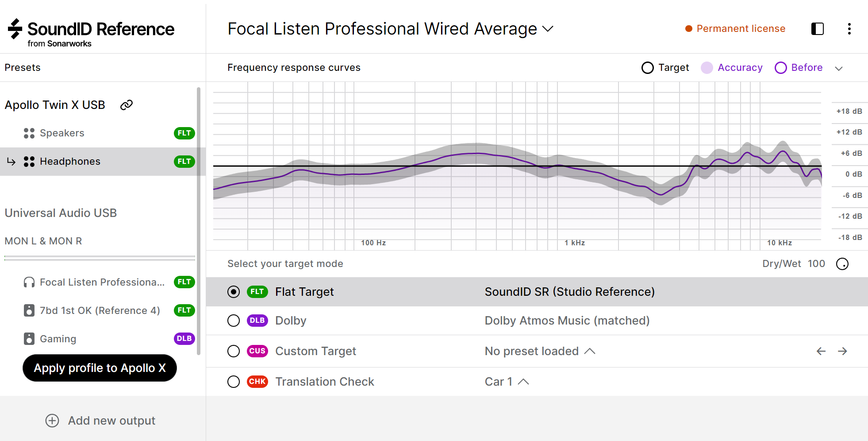Click the Speakers four-dot icon
Image resolution: width=868 pixels, height=441 pixels.
click(x=29, y=133)
